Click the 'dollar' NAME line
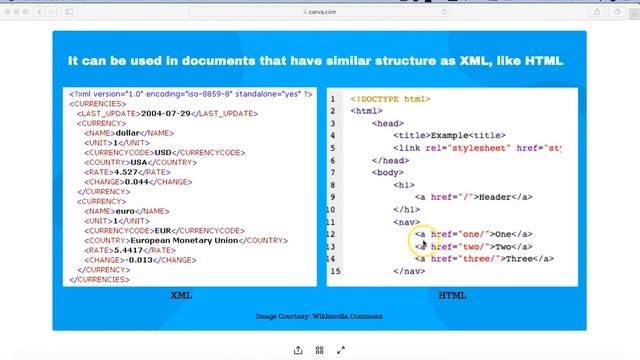Screen dimensions: 640x360 129,133
